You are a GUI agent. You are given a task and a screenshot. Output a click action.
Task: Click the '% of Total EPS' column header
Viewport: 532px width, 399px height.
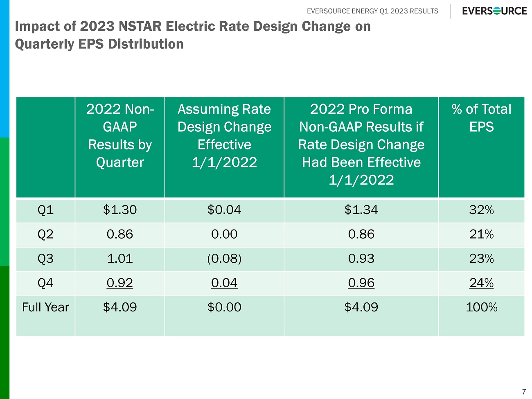click(x=481, y=118)
